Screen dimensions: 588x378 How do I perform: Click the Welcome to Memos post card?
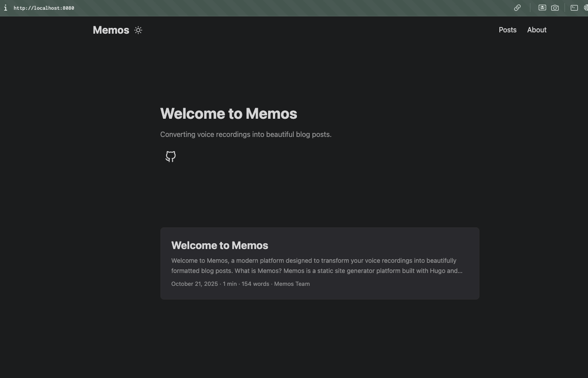(x=319, y=264)
